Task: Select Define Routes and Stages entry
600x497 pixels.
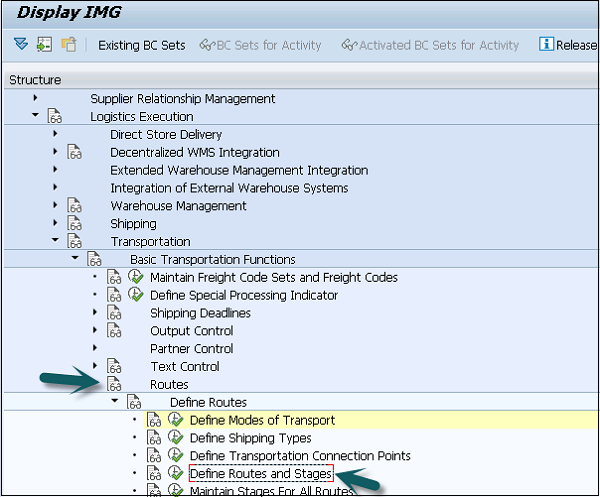Action: pyautogui.click(x=260, y=474)
